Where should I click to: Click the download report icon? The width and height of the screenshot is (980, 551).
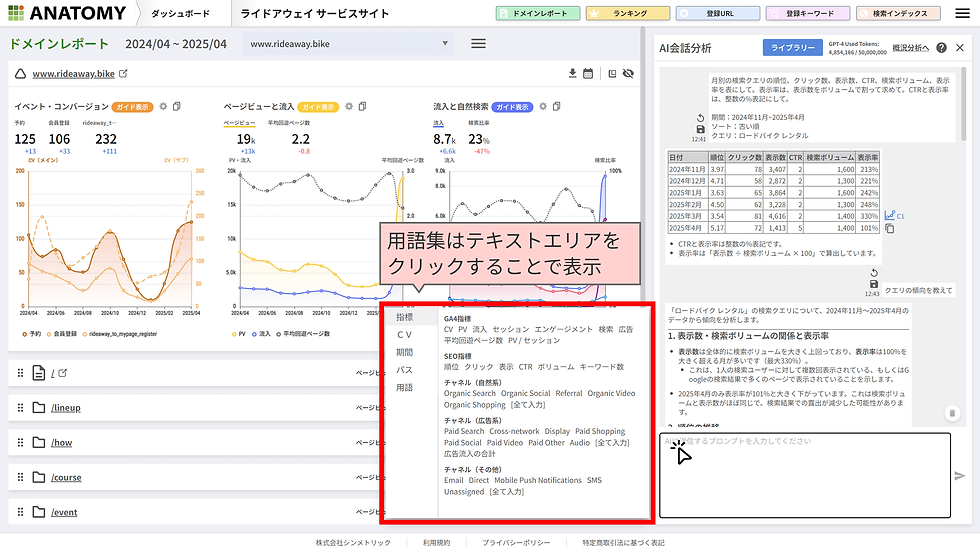point(572,73)
